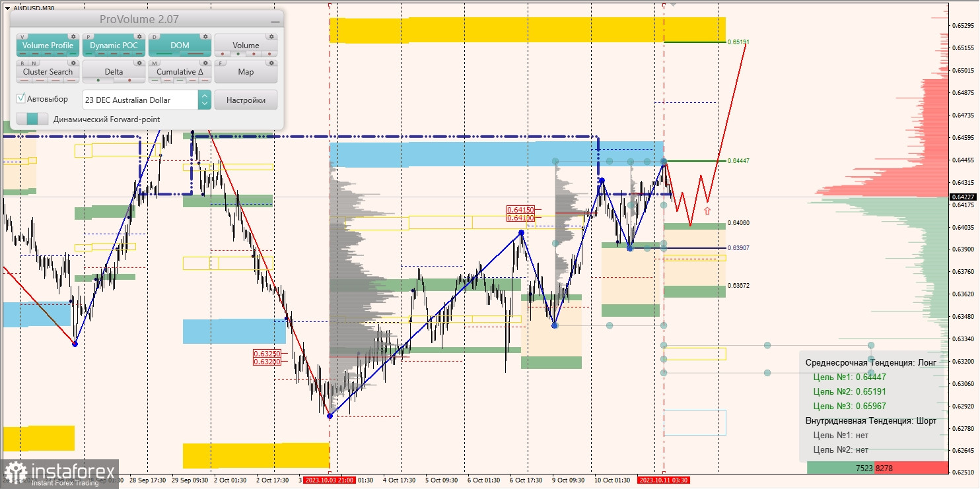Image resolution: width=980 pixels, height=489 pixels.
Task: Click Внутридневная Тенденция: Шорт text
Action: [x=871, y=420]
